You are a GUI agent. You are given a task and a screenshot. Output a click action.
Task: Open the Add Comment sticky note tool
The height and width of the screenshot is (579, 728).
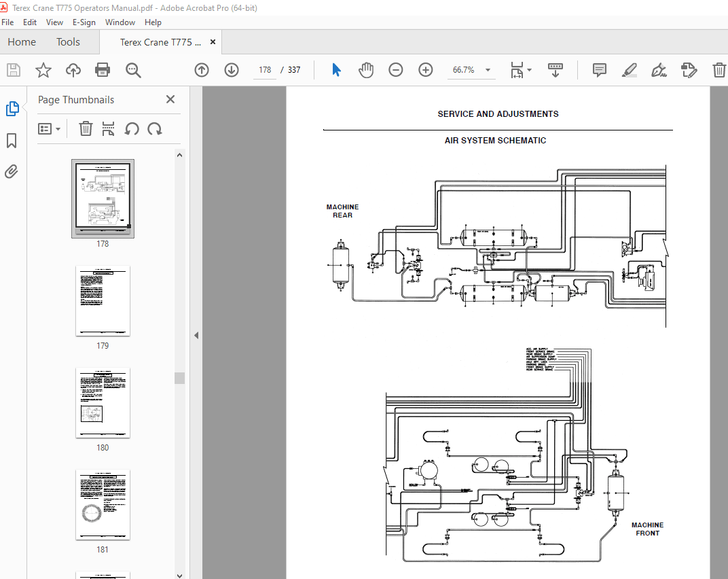pos(599,69)
